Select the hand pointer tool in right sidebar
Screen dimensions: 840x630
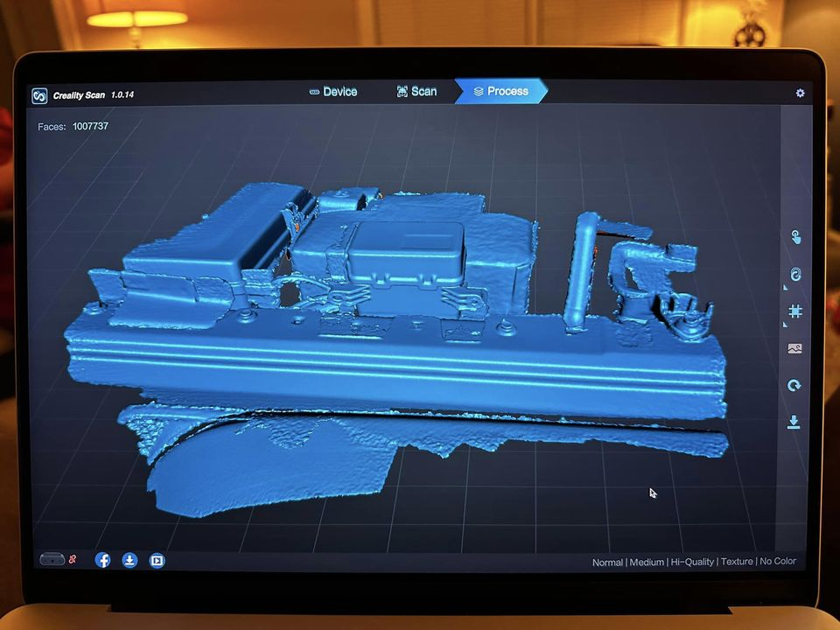point(795,237)
